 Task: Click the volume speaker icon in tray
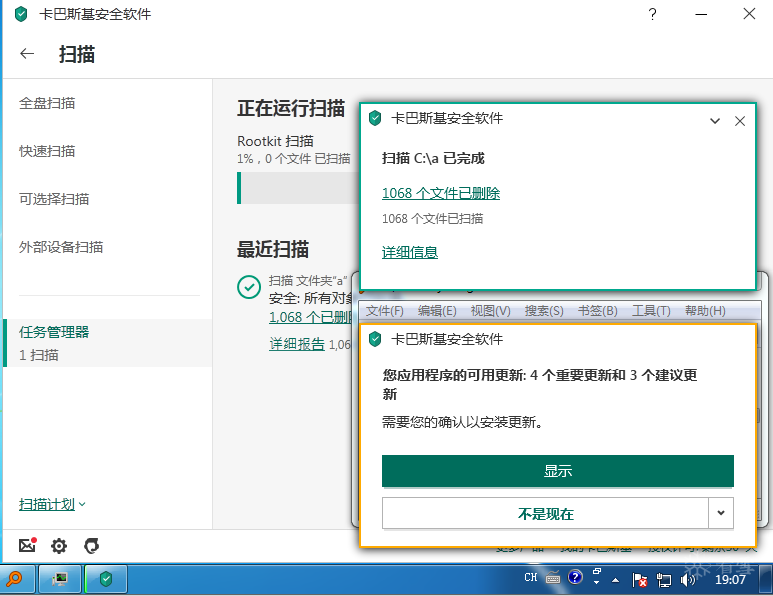[x=687, y=580]
